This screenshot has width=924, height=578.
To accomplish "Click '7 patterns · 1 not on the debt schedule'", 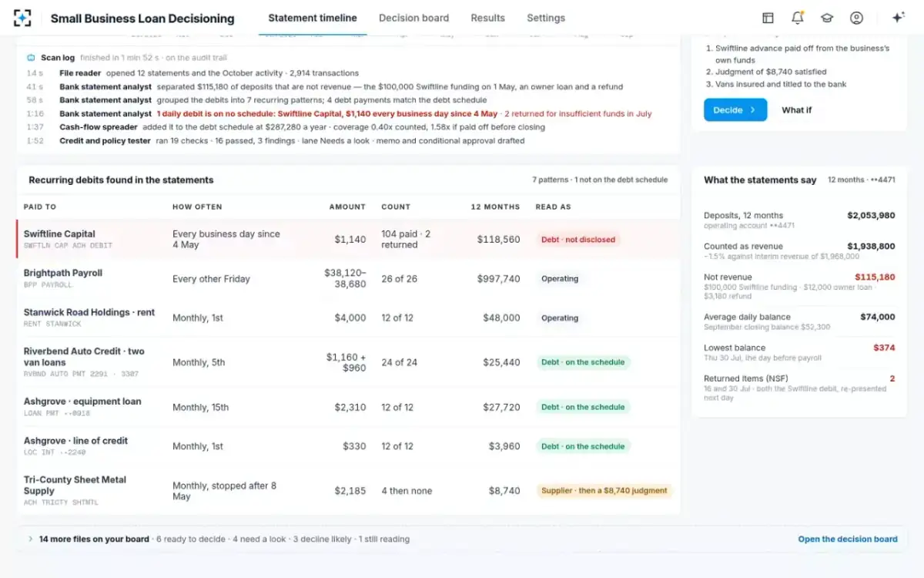I will [x=600, y=180].
